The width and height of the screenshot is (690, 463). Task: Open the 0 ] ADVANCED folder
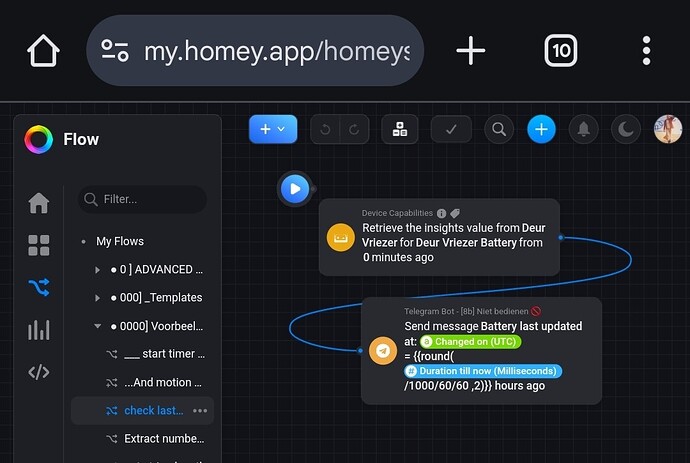[x=157, y=269]
